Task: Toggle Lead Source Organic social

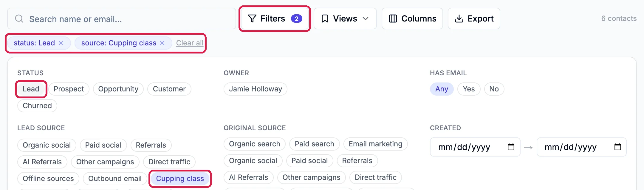Action: 47,145
